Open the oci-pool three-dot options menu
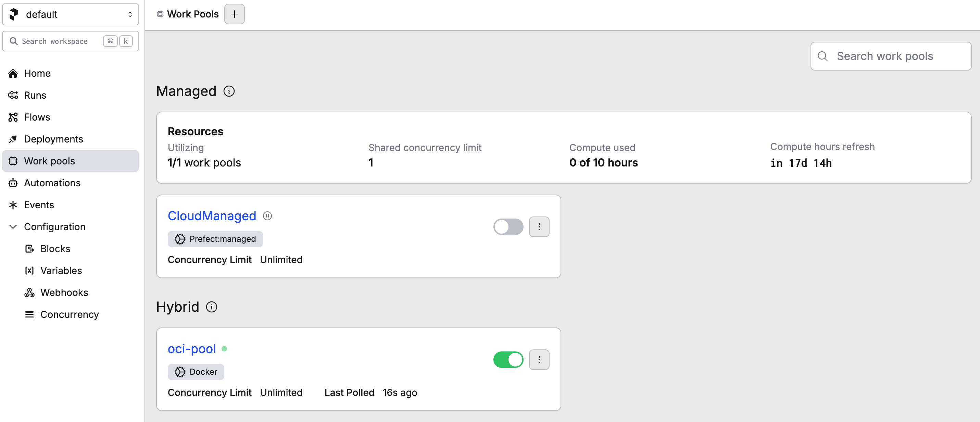 [539, 360]
